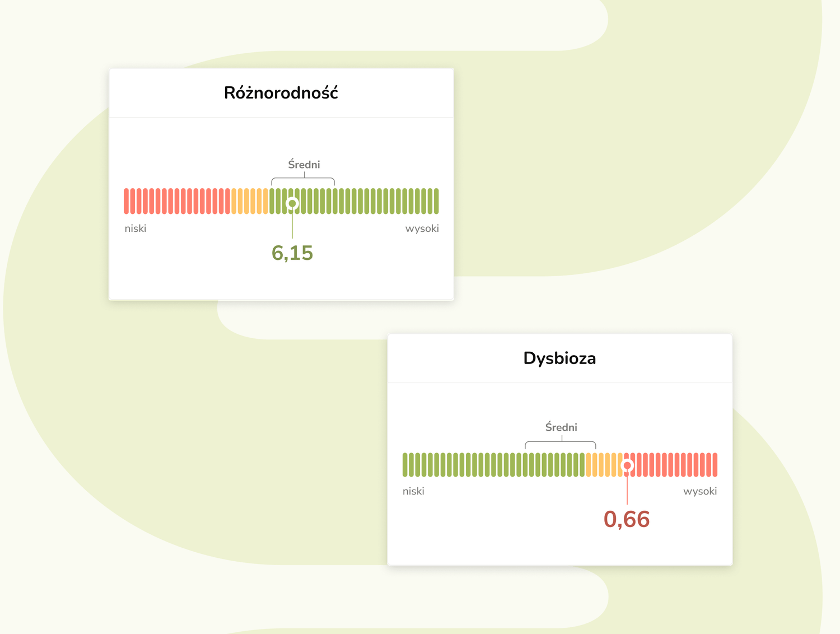
Task: Click the Różnorodność card title
Action: click(281, 93)
